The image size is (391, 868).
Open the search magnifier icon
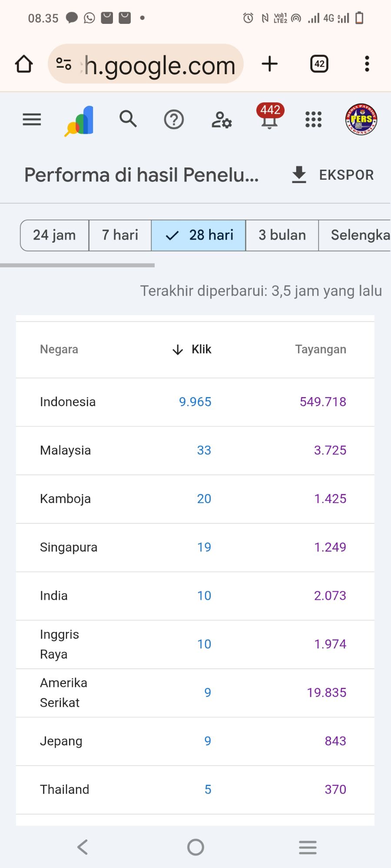[128, 119]
